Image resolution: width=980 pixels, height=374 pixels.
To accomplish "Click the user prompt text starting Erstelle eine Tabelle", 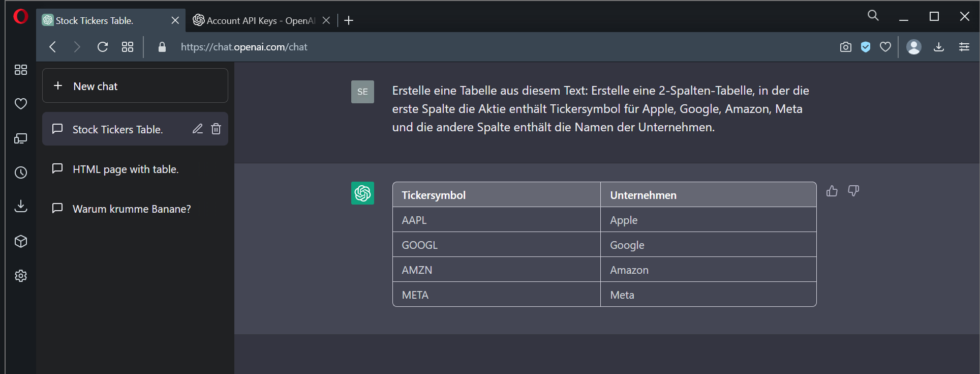I will tap(600, 109).
